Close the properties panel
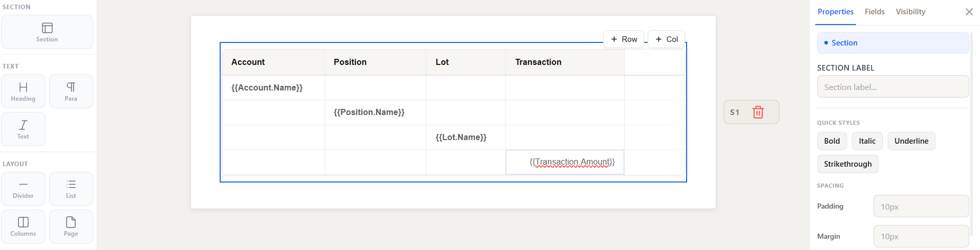 point(969,12)
